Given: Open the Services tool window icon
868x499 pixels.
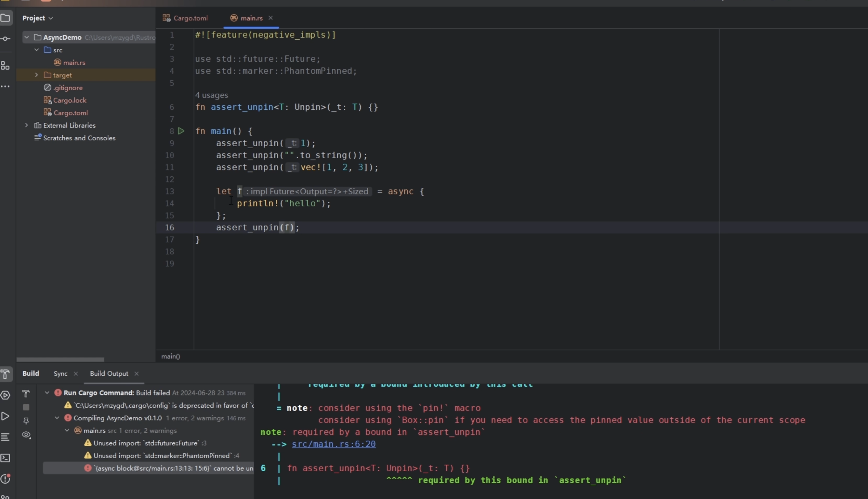Looking at the screenshot, I should (x=5, y=395).
